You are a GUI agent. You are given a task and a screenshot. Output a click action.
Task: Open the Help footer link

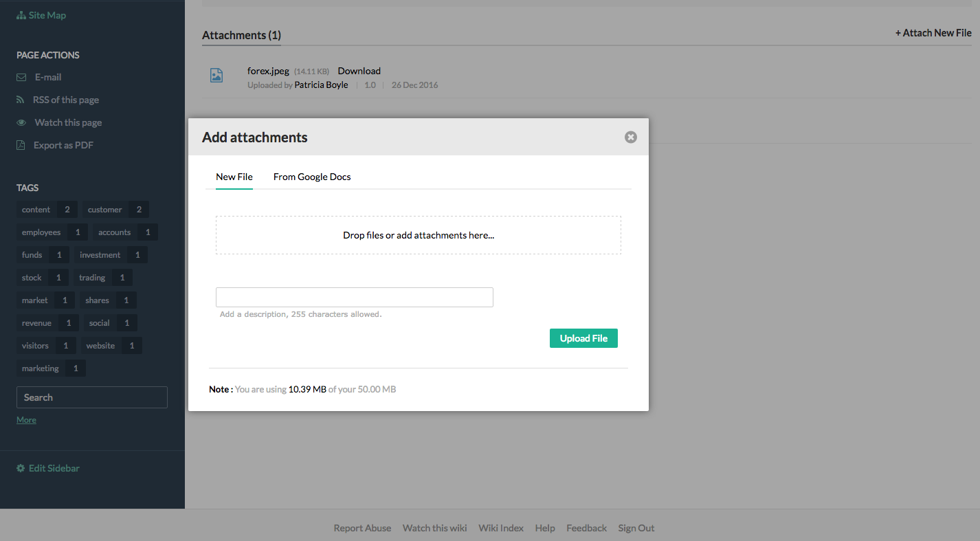545,528
